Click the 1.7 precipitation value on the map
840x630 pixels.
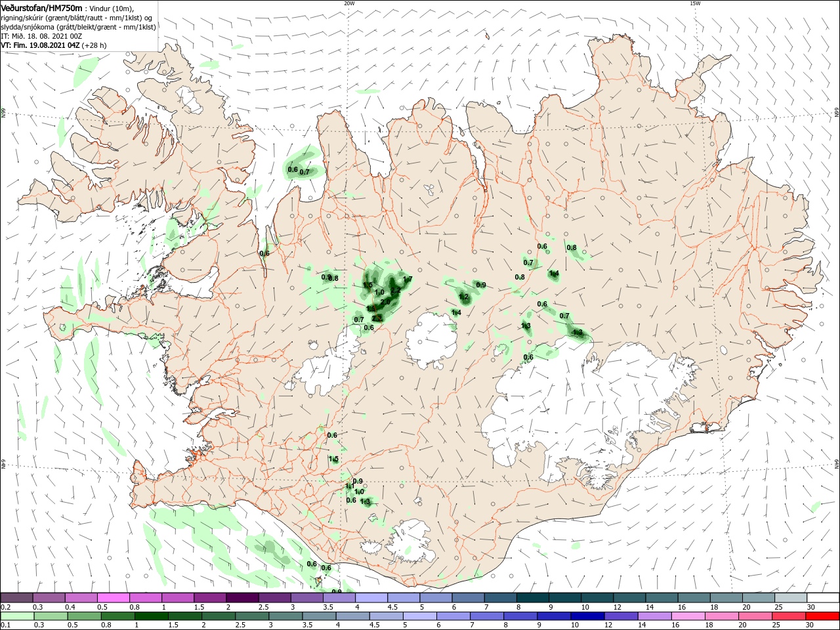pos(408,280)
